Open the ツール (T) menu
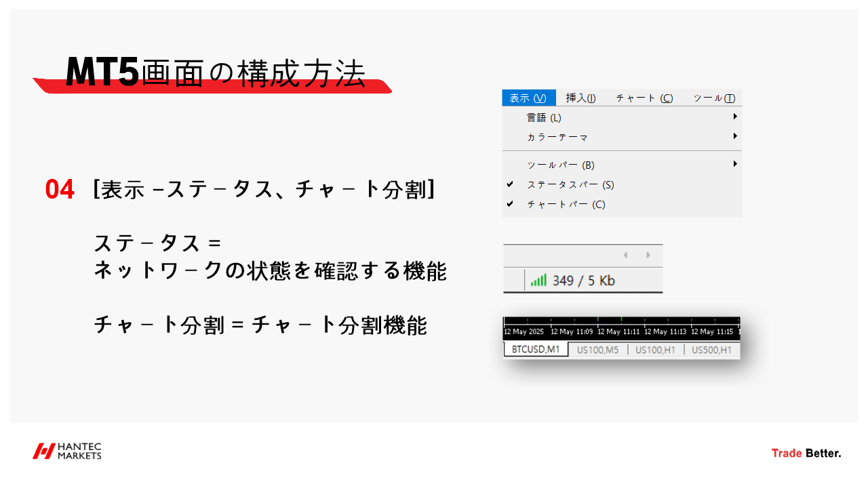This screenshot has height=488, width=868. tap(715, 98)
